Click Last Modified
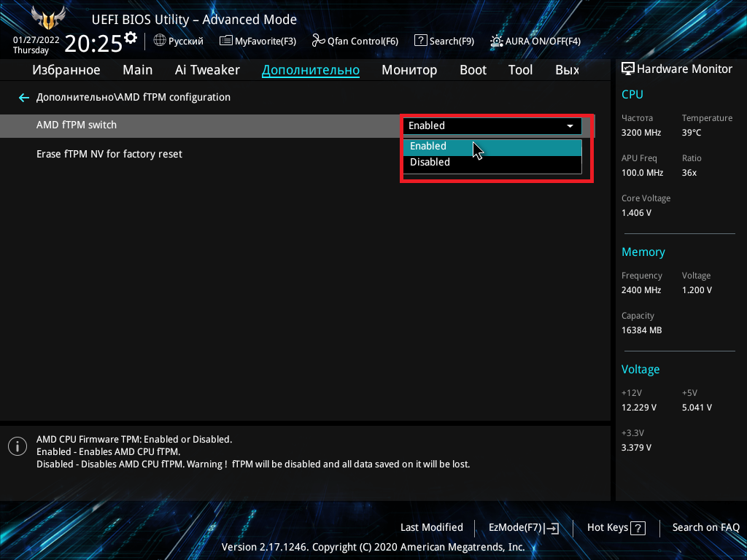747x560 pixels. click(x=432, y=528)
